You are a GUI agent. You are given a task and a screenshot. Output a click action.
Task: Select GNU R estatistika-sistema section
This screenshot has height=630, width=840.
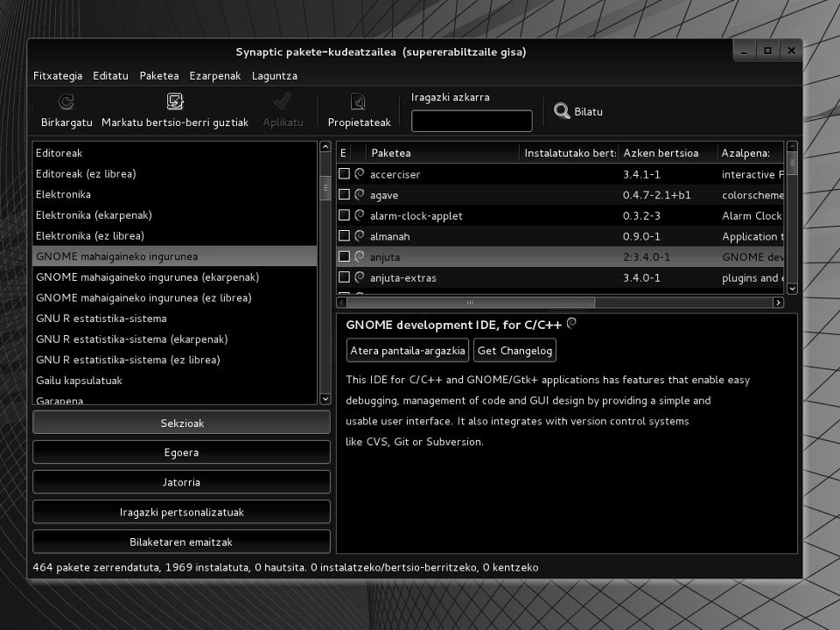175,318
